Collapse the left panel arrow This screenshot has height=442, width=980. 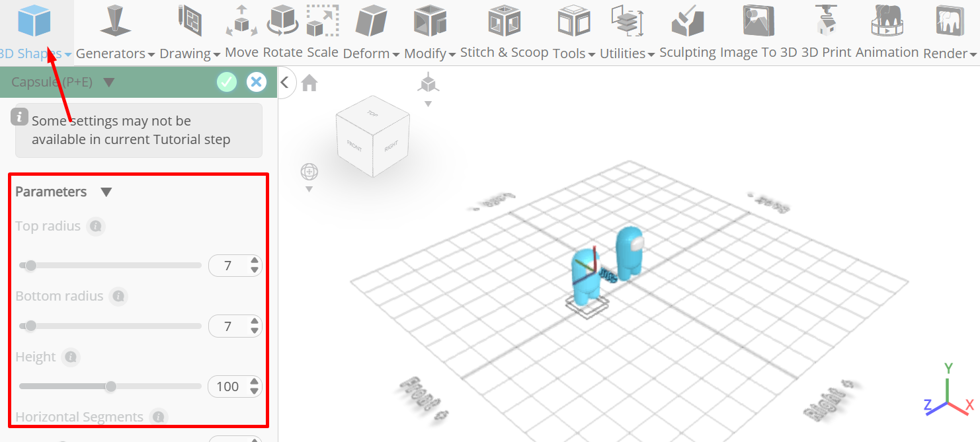click(x=285, y=82)
